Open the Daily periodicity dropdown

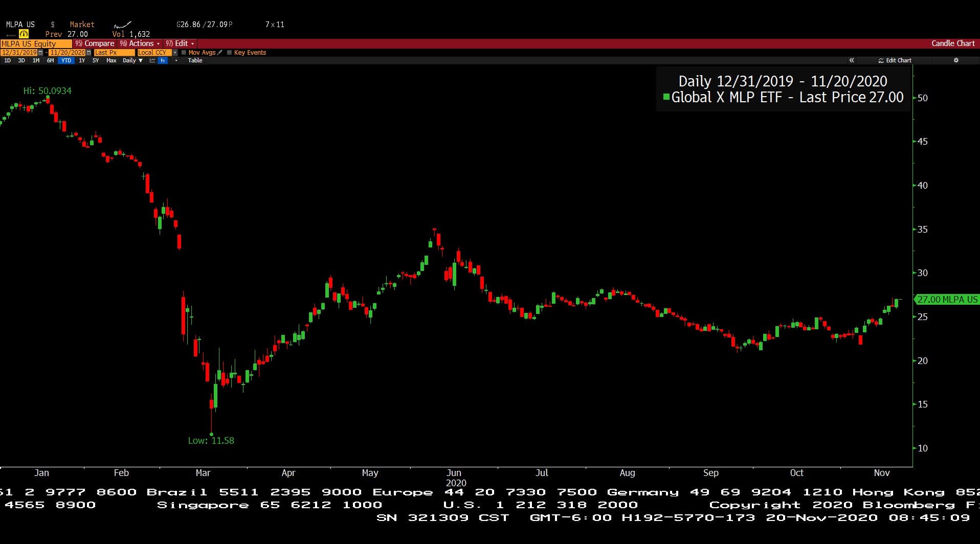point(132,60)
